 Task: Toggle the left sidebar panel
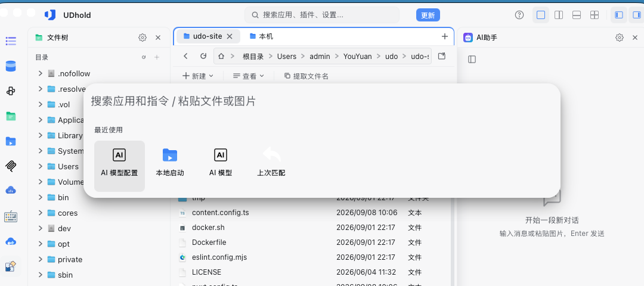(x=619, y=15)
